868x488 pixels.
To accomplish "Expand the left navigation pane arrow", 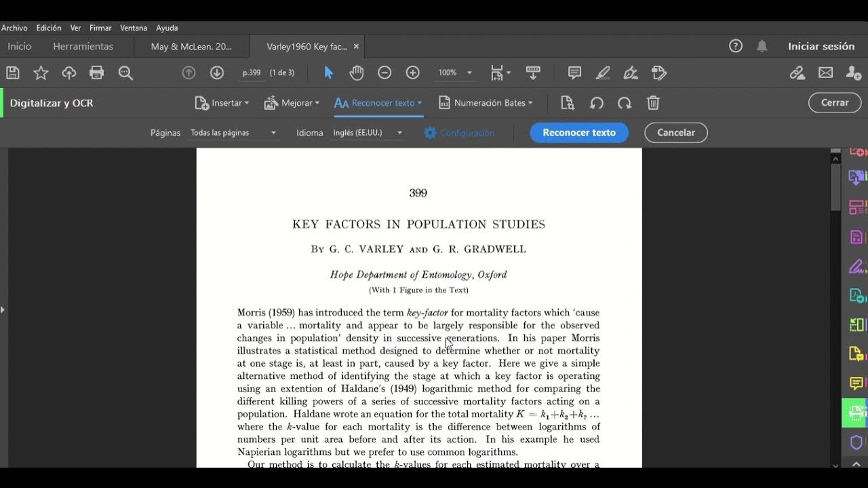I will 3,310.
